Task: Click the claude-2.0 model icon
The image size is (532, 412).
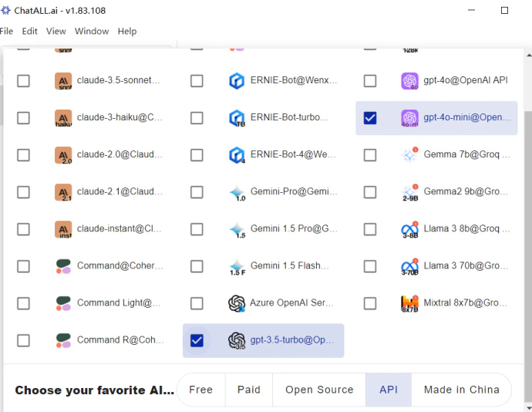Action: point(63,155)
